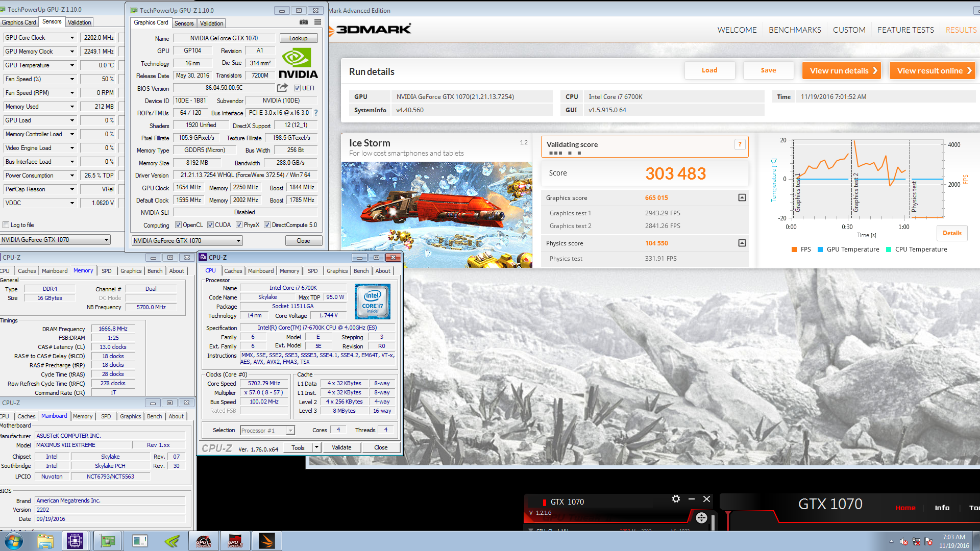Select Processor #1 dropdown in CPU-Z
This screenshot has height=551, width=980.
pos(266,430)
